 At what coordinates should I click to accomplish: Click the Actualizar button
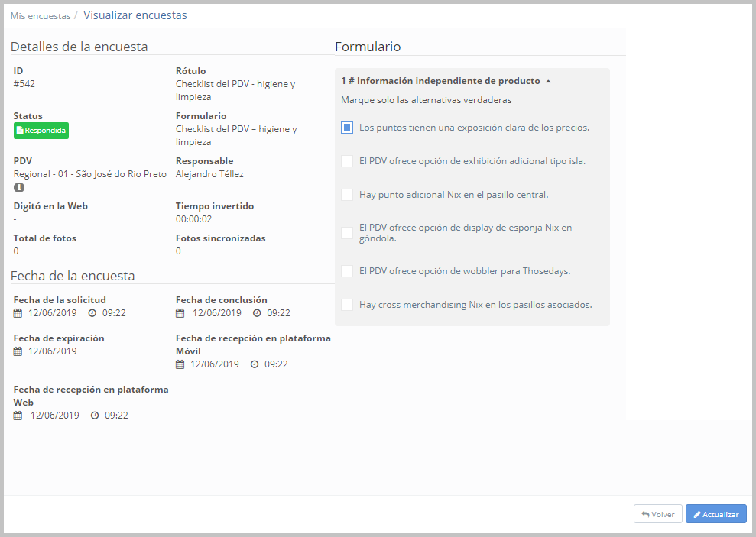click(716, 514)
